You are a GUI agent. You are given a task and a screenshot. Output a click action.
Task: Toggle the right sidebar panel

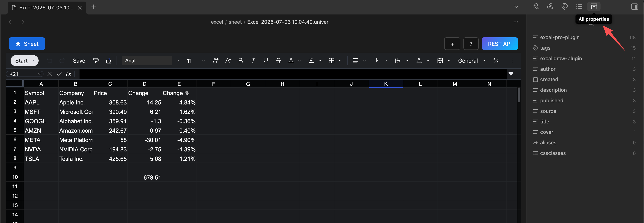pos(634,6)
